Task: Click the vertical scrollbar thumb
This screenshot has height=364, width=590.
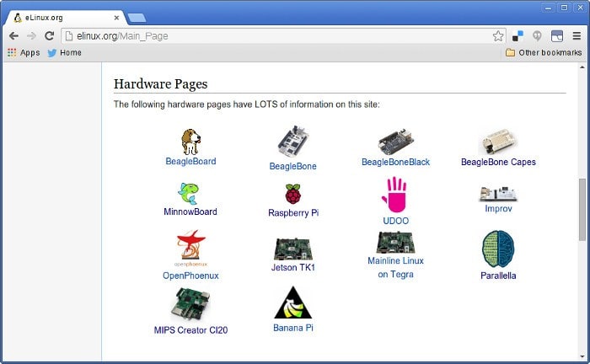Action: [582, 210]
